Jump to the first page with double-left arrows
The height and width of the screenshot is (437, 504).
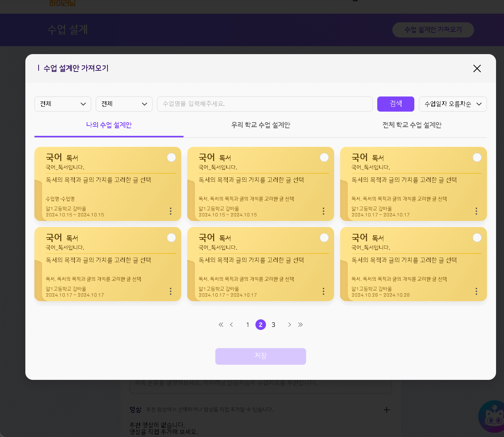[221, 325]
